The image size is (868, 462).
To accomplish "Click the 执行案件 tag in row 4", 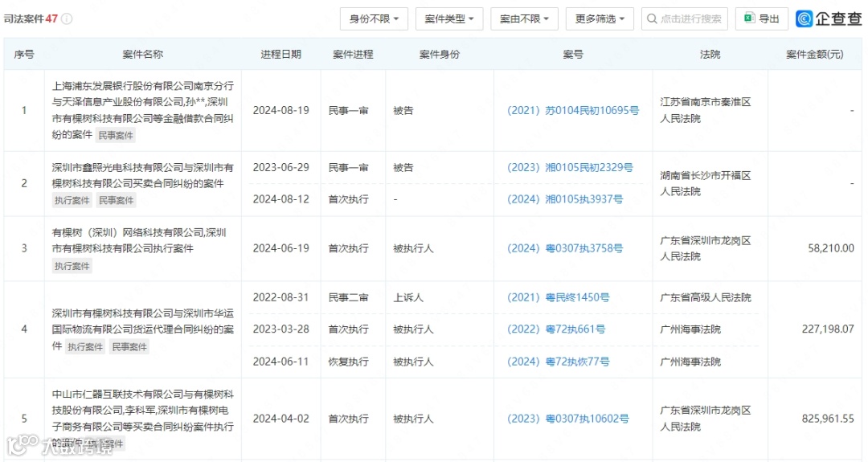I will pos(84,347).
